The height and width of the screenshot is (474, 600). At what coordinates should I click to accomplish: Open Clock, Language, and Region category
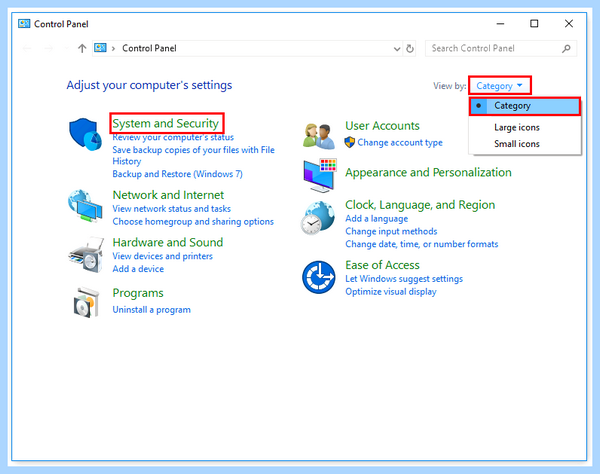420,205
